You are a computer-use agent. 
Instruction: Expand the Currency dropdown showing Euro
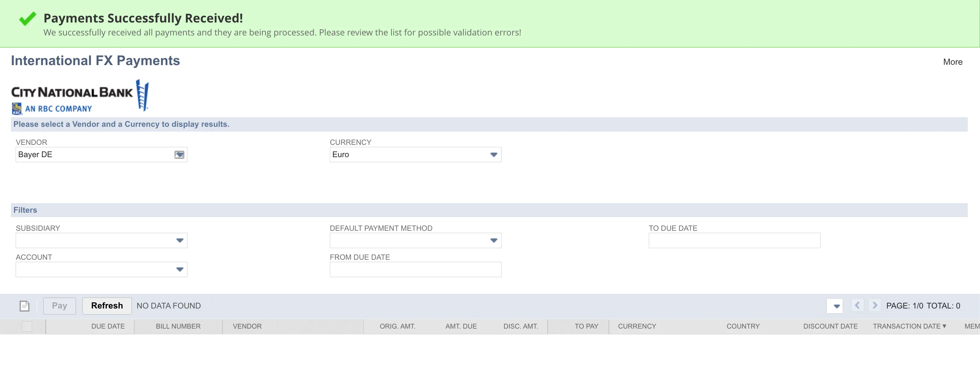pyautogui.click(x=415, y=154)
